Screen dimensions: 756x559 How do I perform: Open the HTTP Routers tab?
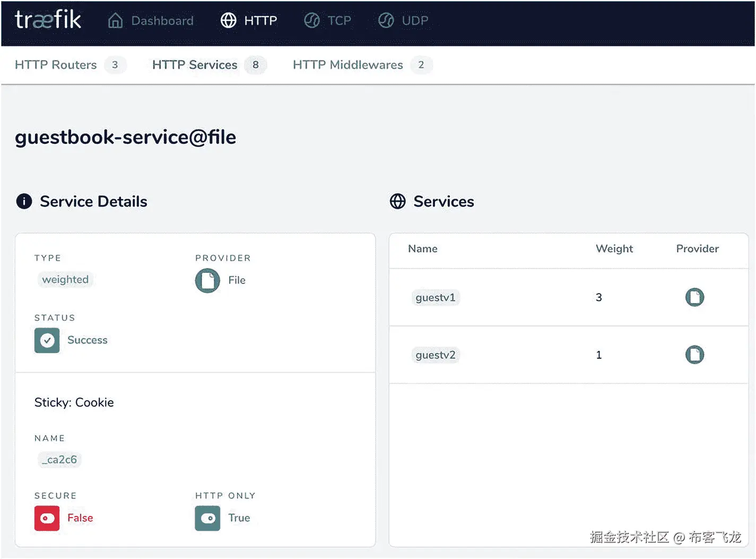click(x=56, y=65)
